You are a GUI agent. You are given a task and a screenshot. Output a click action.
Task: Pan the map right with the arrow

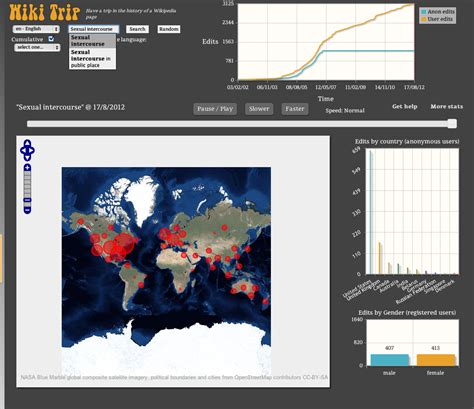coord(32,150)
